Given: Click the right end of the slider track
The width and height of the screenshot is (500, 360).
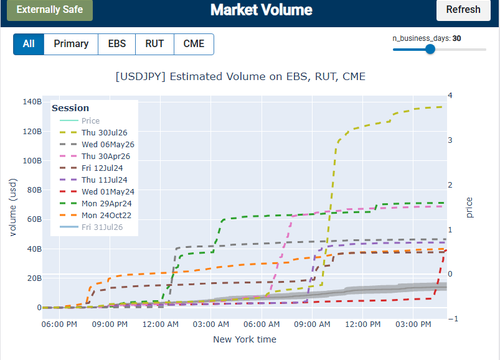Looking at the screenshot, I should [x=485, y=49].
